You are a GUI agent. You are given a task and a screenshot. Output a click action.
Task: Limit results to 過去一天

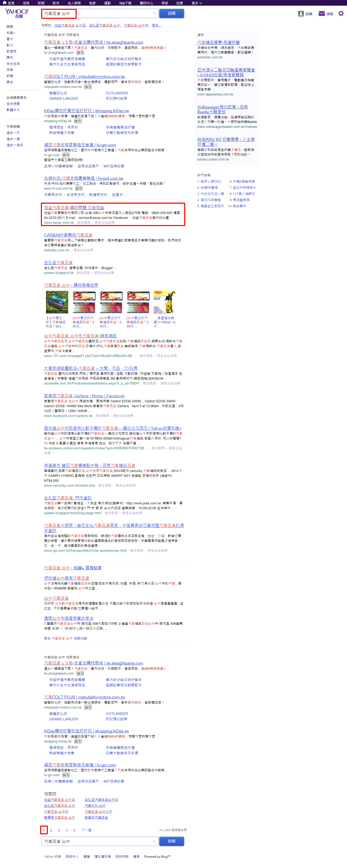tap(13, 133)
